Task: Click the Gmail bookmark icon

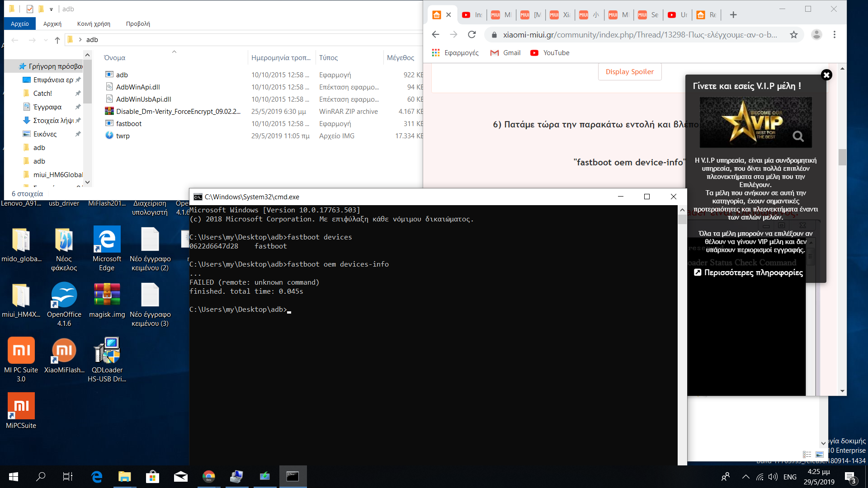Action: point(494,53)
